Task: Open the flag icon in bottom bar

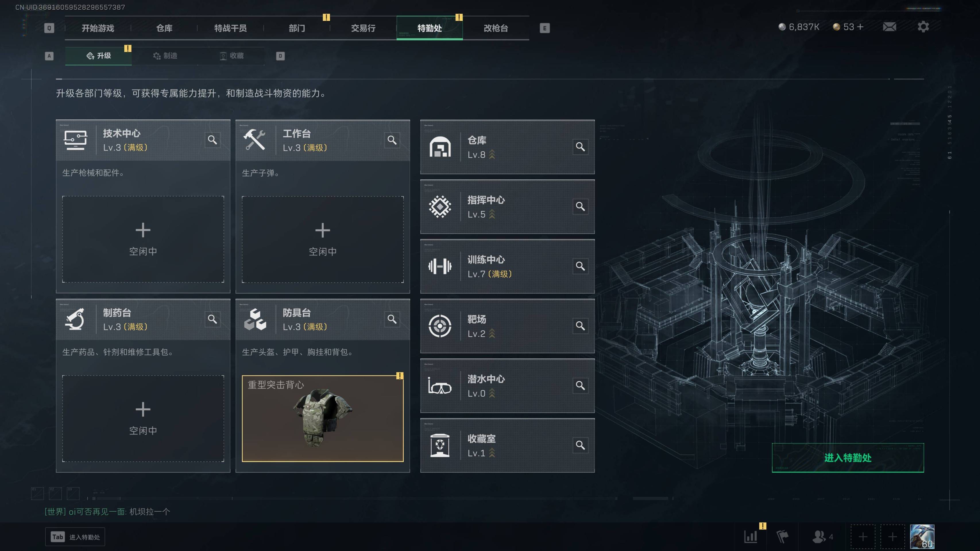Action: coord(782,537)
